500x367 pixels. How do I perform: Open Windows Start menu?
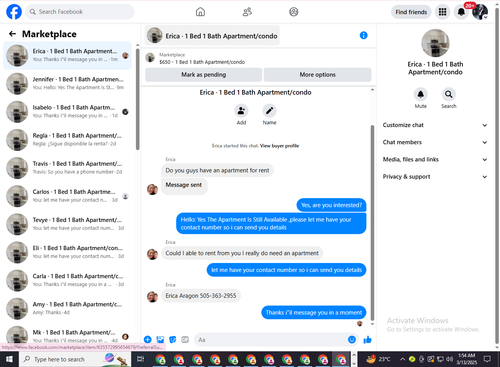point(9,359)
